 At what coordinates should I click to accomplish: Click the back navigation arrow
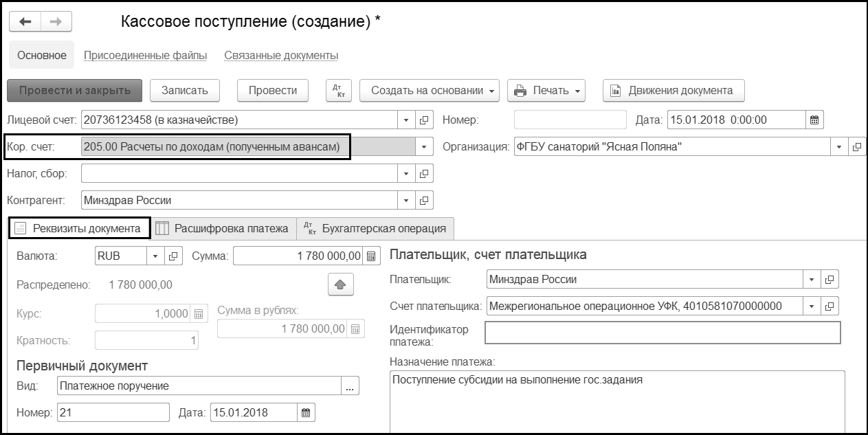pos(25,22)
